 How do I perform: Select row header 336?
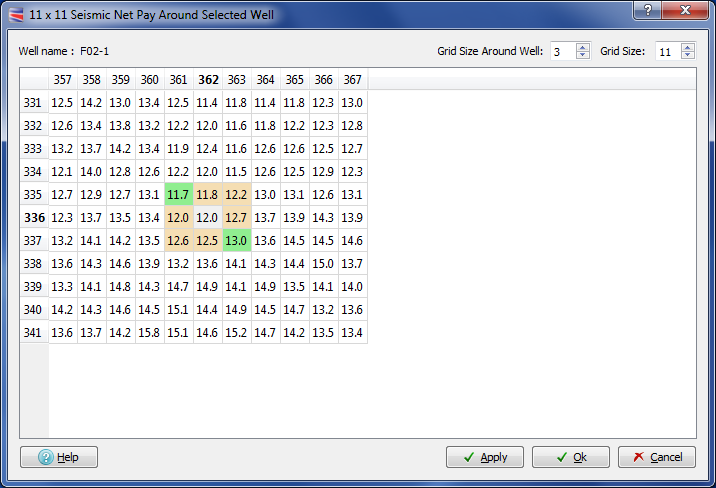[34, 217]
